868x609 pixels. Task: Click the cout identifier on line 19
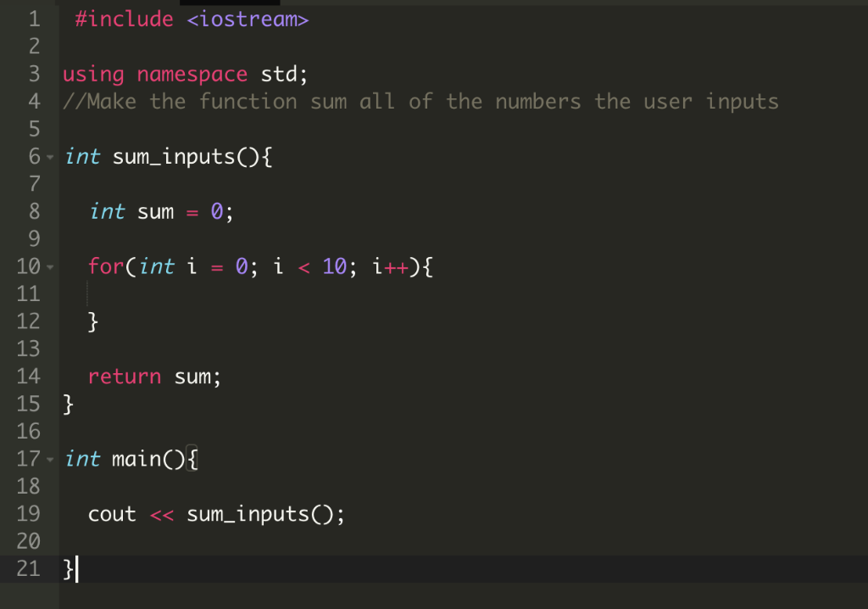[x=111, y=514]
